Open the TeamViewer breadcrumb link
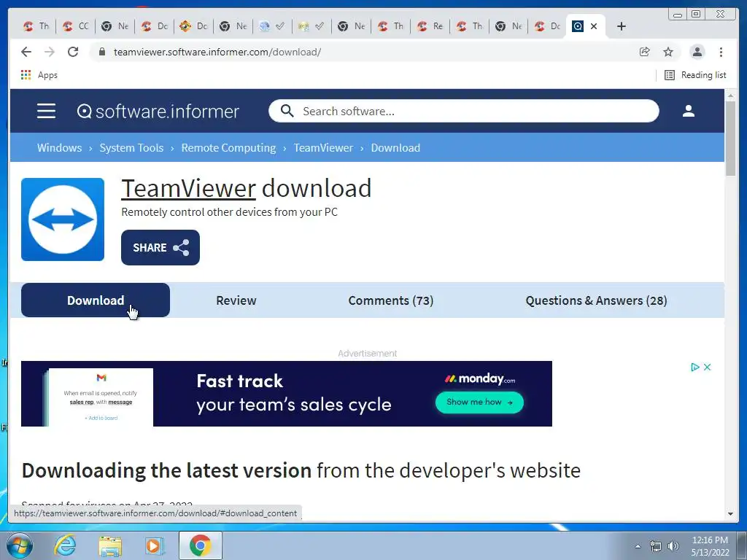The height and width of the screenshot is (560, 747). (323, 147)
